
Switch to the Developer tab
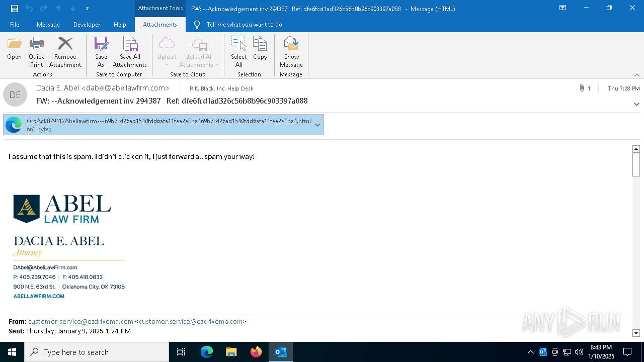87,25
